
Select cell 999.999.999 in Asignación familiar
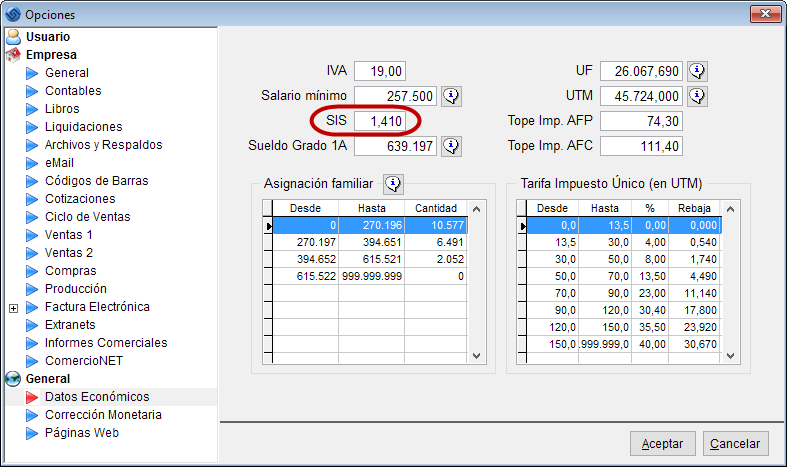[371, 276]
